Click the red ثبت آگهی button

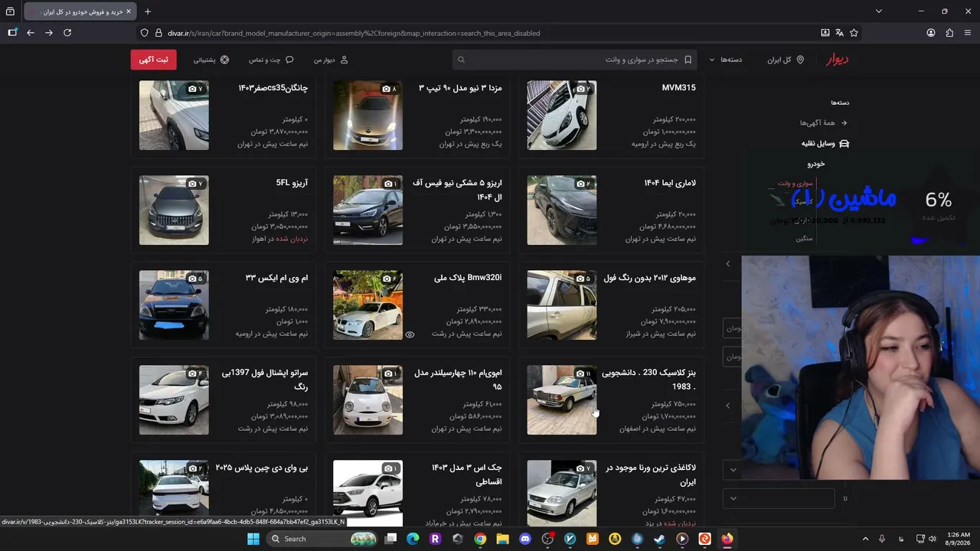tap(154, 60)
